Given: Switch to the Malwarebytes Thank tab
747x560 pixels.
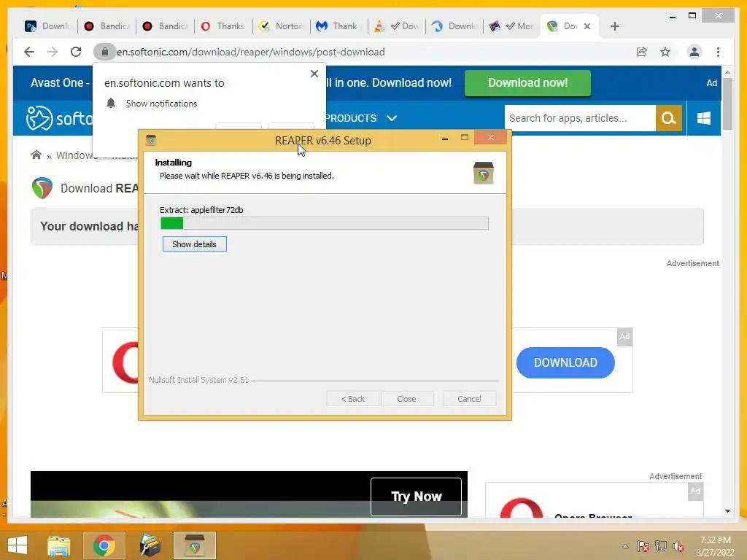Looking at the screenshot, I should pyautogui.click(x=339, y=26).
